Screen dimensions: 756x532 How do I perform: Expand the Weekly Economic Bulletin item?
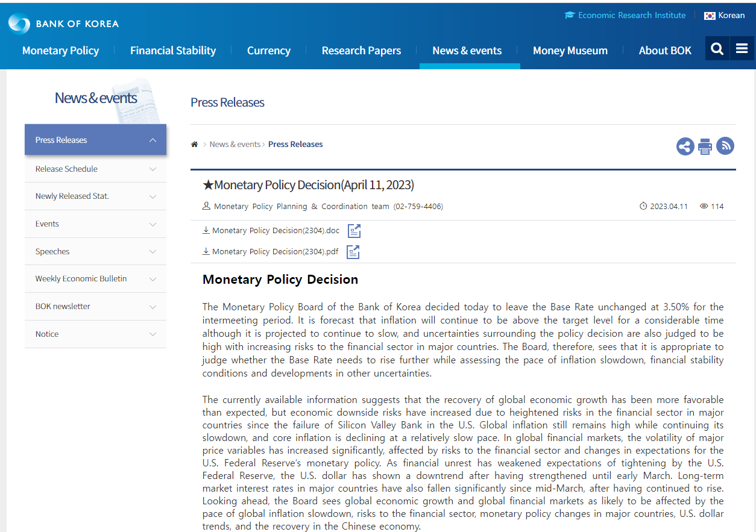pyautogui.click(x=153, y=279)
